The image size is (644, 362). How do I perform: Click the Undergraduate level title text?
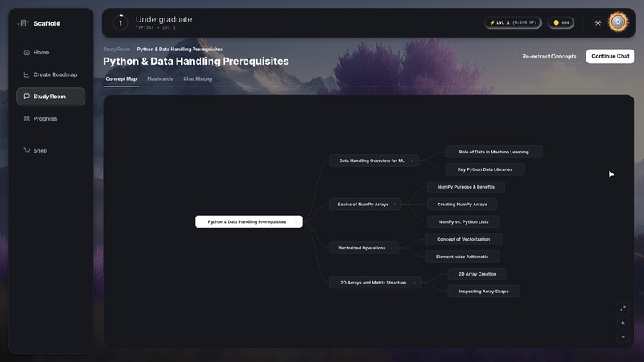[164, 19]
